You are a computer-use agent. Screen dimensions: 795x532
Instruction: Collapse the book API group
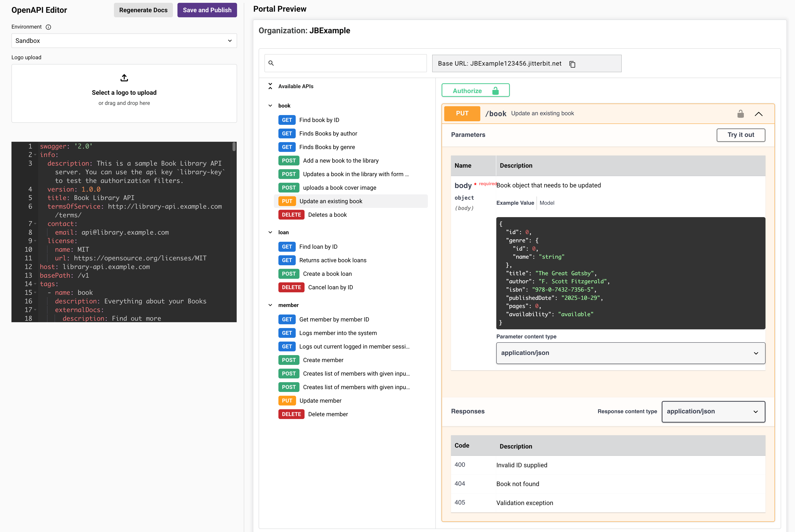271,105
